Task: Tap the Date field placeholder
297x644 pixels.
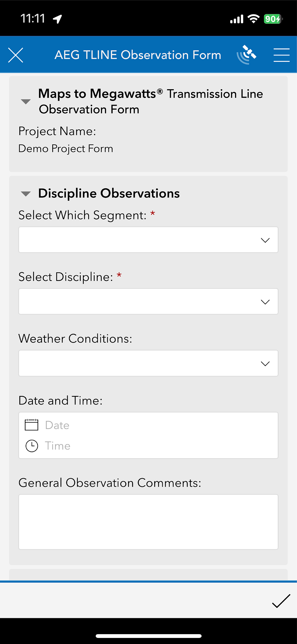Action: [57, 425]
